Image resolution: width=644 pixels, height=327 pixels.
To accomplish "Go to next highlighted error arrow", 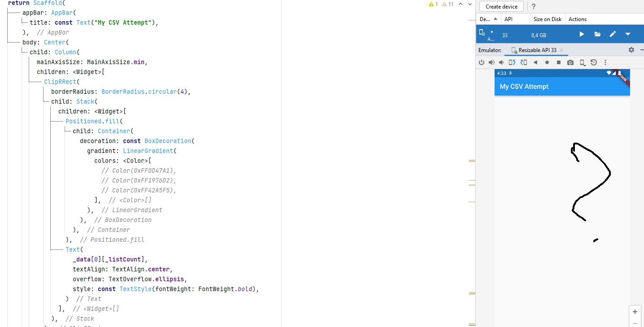I will tap(470, 4).
